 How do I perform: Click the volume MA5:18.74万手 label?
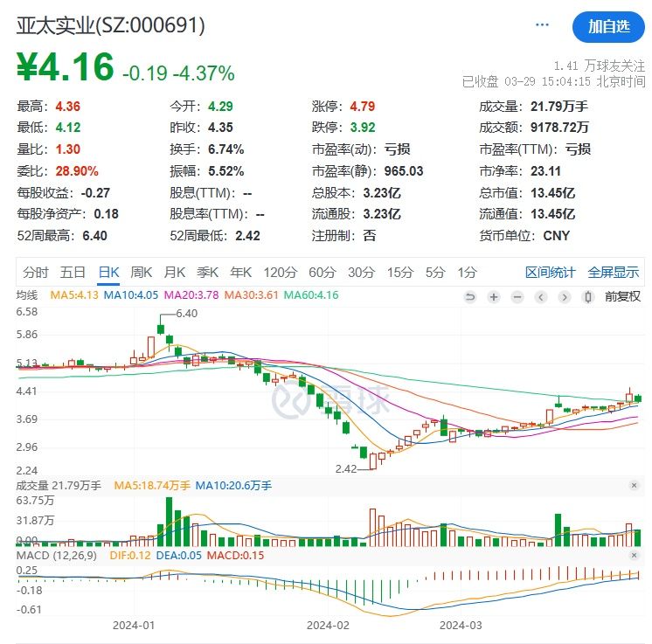(152, 486)
